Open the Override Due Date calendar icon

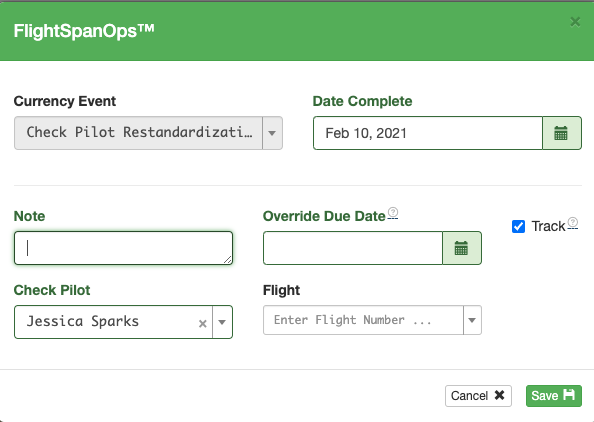pyautogui.click(x=461, y=248)
